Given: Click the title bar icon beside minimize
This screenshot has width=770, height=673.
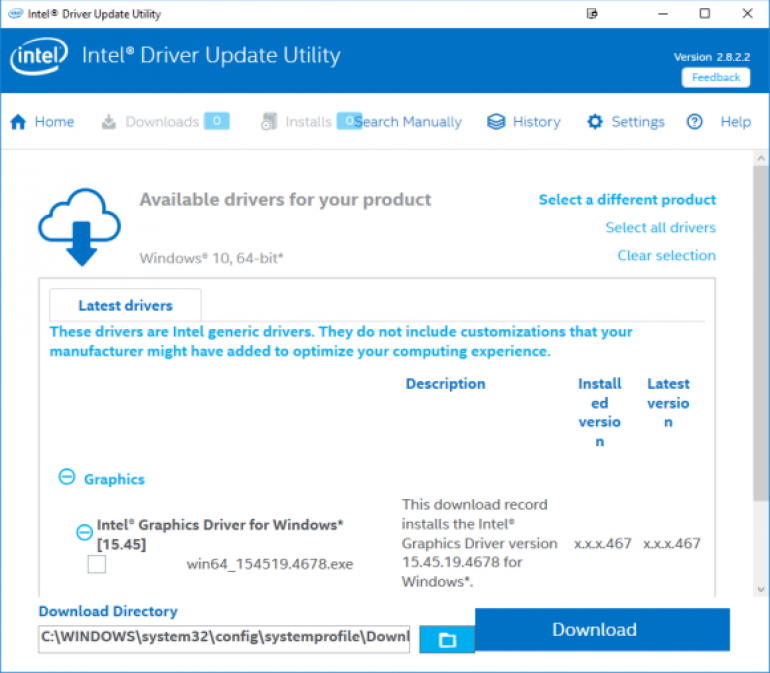Looking at the screenshot, I should tap(592, 14).
